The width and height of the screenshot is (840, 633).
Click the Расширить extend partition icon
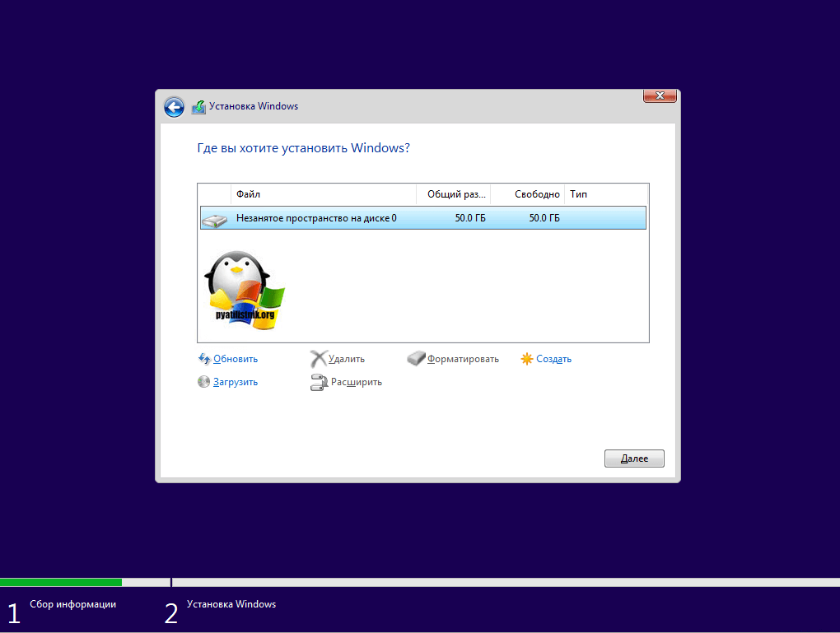(319, 382)
